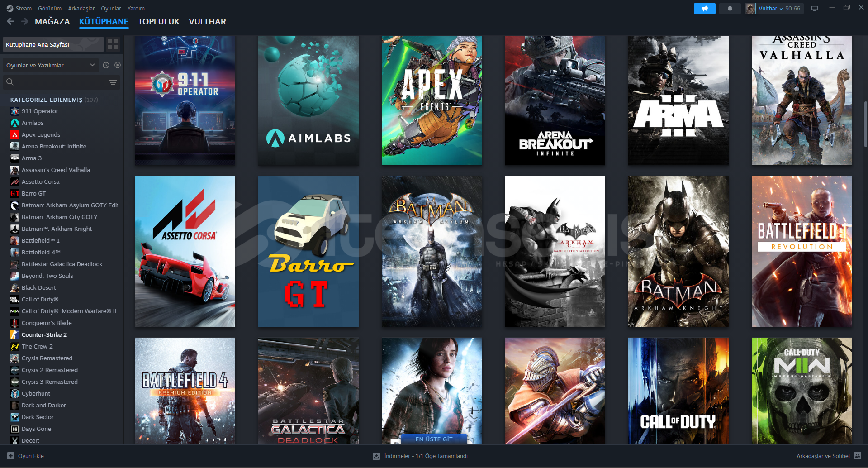Screen dimensions: 868x468
Task: Click the library vertical scrollbar
Action: 865,124
